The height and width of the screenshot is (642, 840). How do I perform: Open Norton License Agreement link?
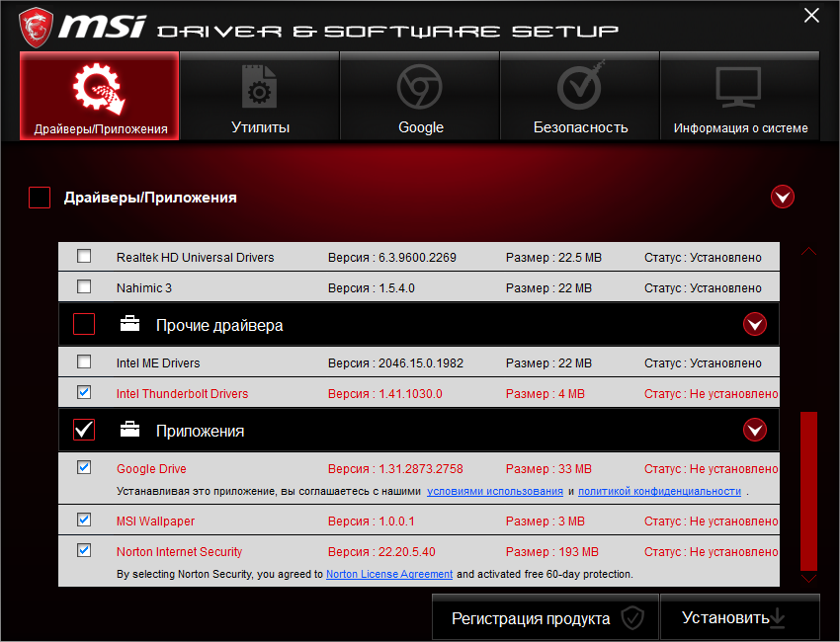(x=389, y=574)
